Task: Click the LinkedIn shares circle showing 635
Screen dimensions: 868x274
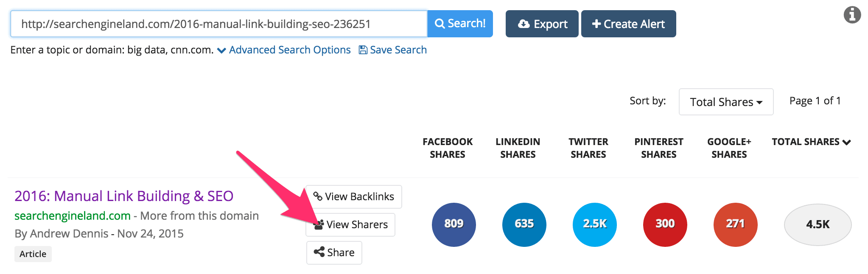Action: [x=524, y=224]
